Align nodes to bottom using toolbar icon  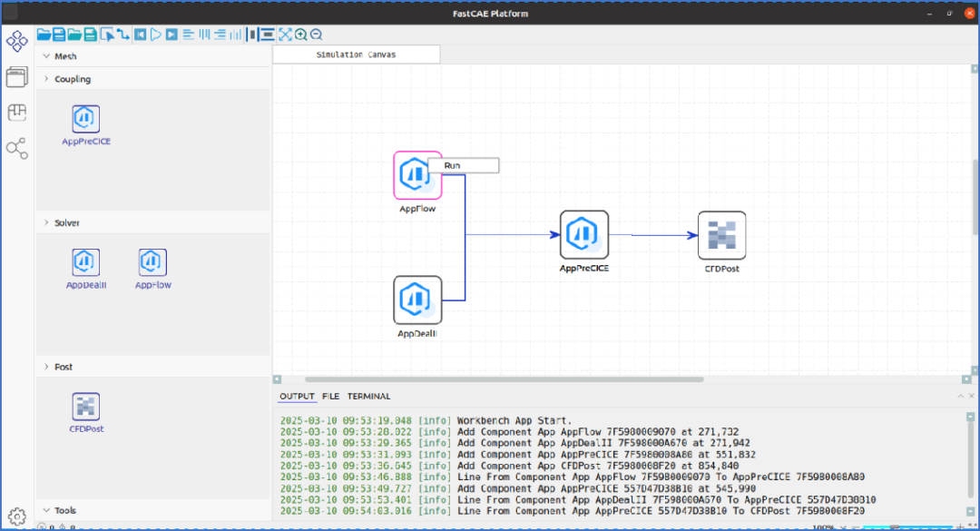(236, 34)
